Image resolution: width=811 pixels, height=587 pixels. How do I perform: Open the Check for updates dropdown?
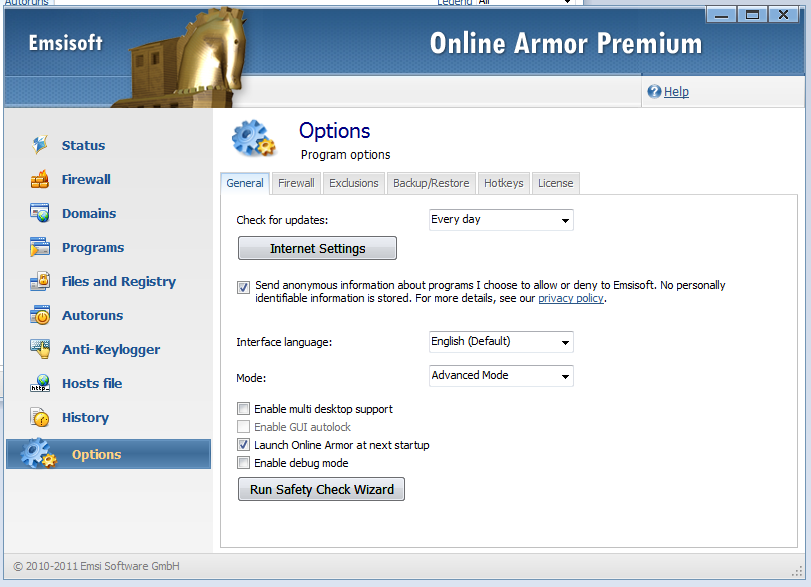click(x=501, y=220)
